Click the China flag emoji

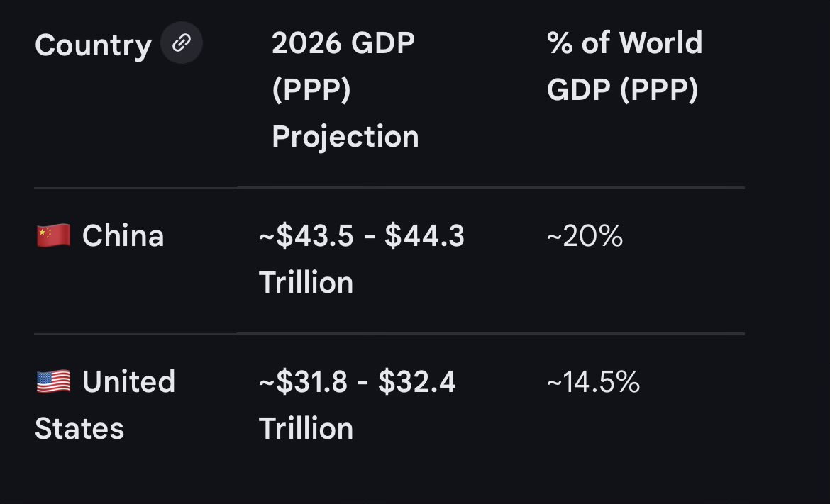point(53,236)
